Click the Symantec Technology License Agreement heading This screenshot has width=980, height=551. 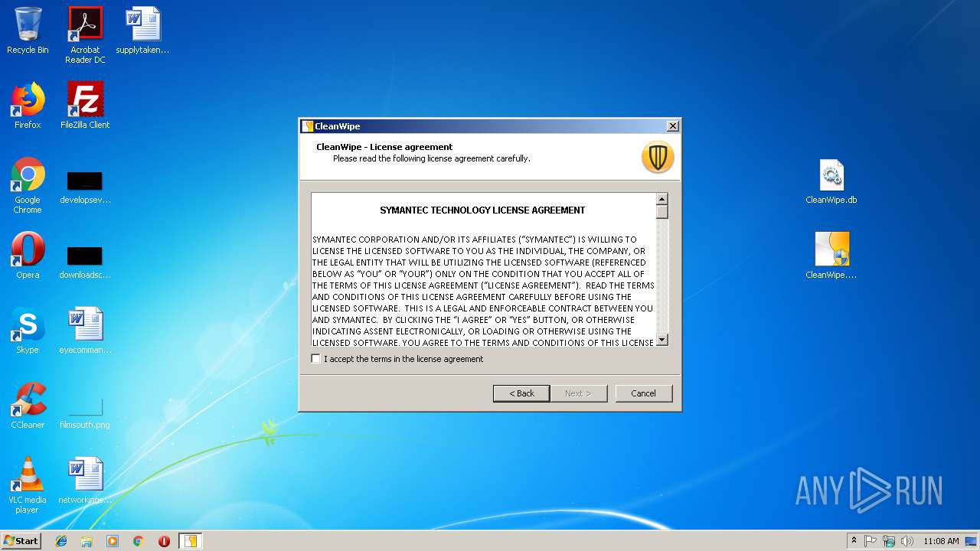pos(482,210)
